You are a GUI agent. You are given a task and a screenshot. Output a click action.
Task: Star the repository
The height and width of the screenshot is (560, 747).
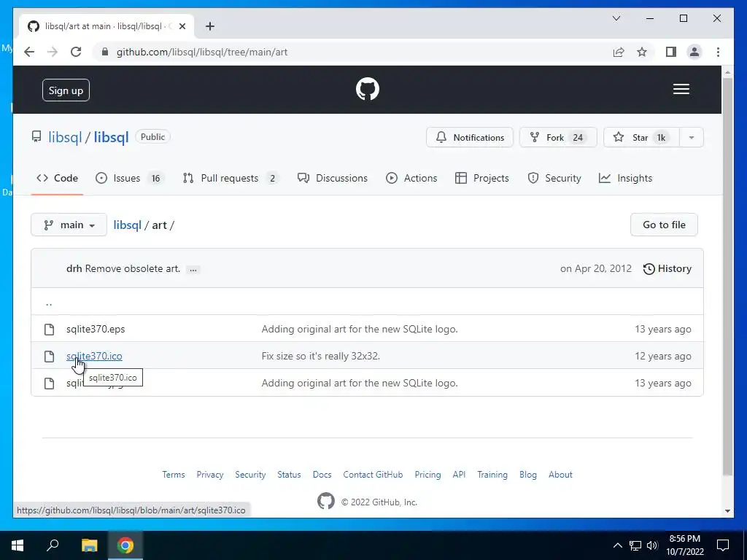[641, 137]
